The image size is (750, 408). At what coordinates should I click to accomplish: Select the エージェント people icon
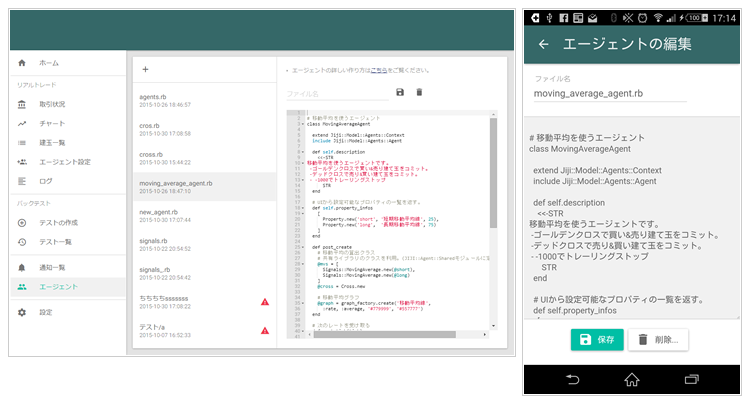pos(22,287)
